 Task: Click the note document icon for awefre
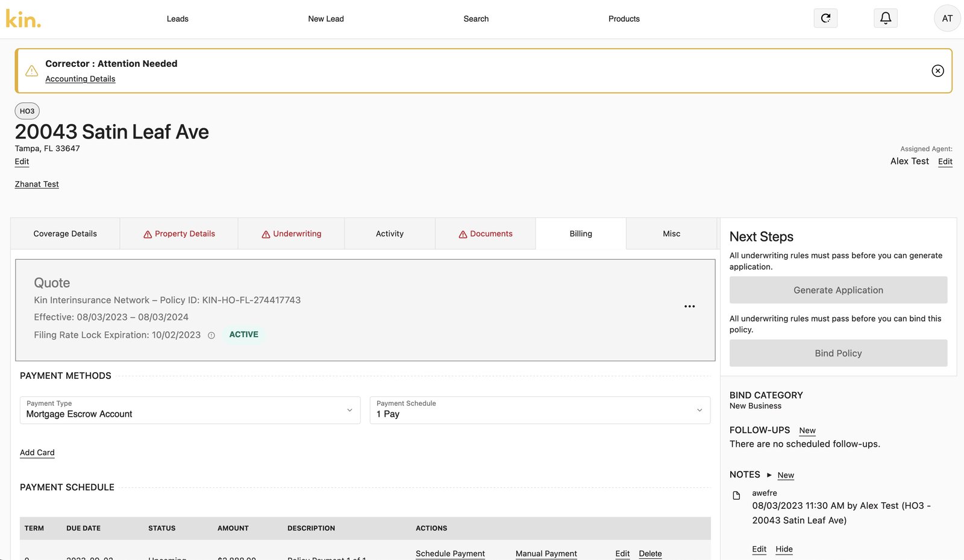pyautogui.click(x=736, y=496)
